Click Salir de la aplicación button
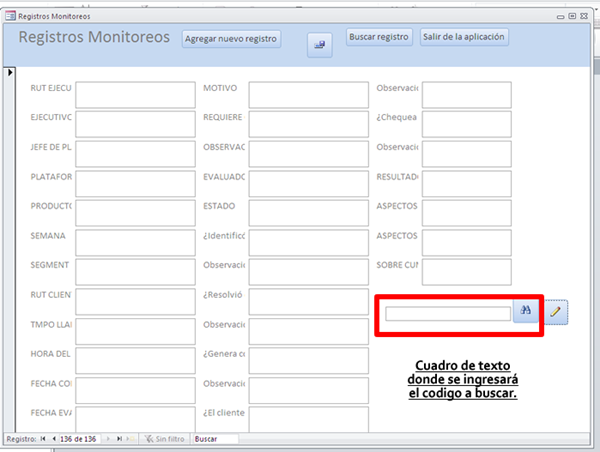Screen dimensions: 600x452 pos(464,37)
